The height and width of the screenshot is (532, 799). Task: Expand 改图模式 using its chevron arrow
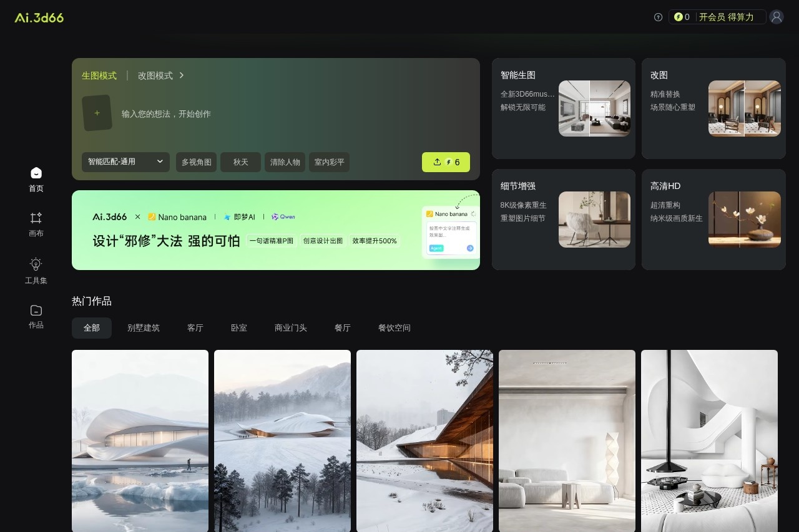181,75
